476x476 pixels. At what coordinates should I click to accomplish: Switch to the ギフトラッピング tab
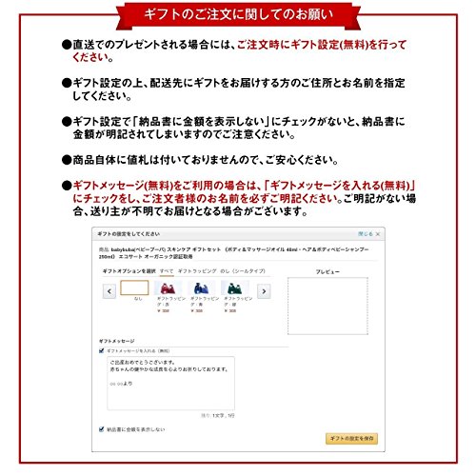[x=197, y=271]
